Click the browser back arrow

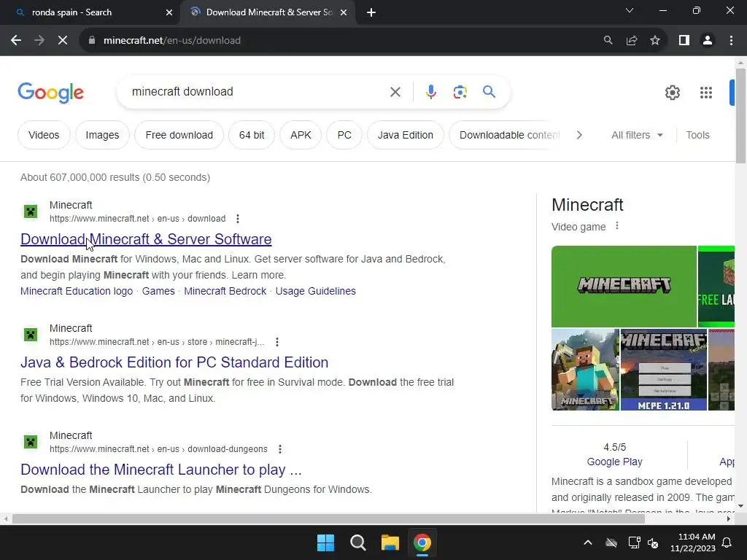(x=16, y=41)
